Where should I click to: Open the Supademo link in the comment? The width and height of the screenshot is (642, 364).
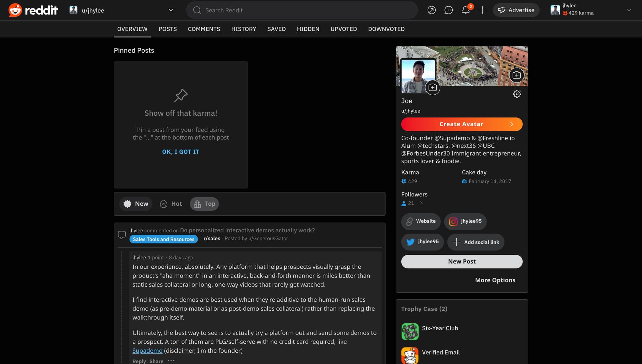click(147, 351)
